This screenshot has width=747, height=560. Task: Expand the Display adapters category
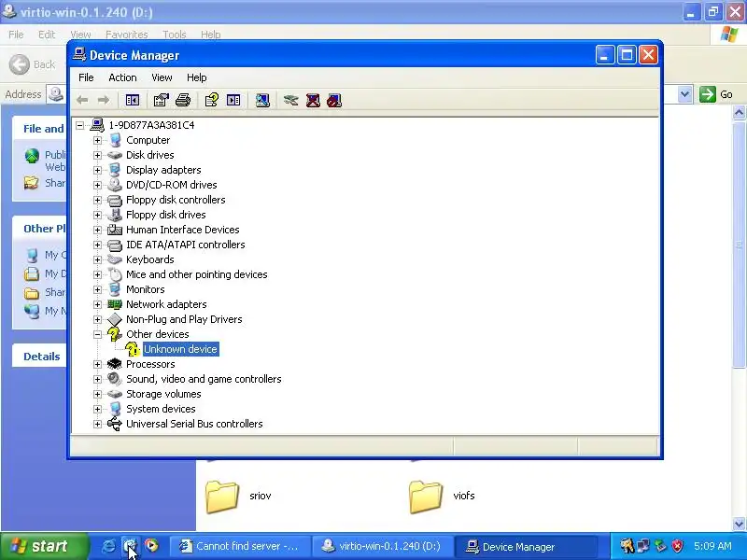pyautogui.click(x=98, y=170)
